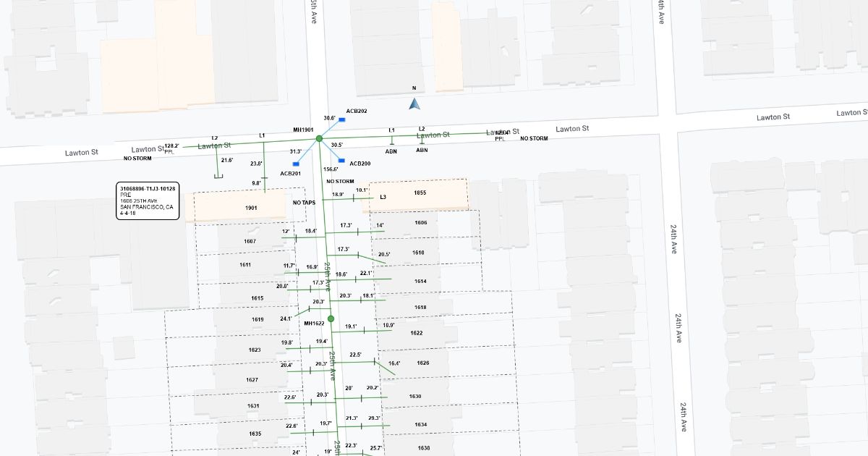Click the ABN marker below L1
868x456 pixels.
point(391,151)
